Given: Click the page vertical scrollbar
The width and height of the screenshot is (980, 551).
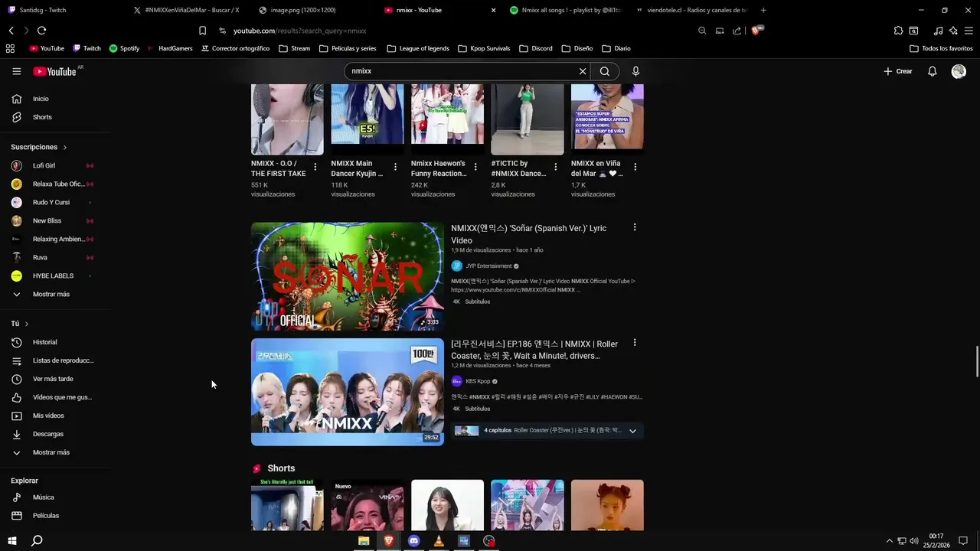Looking at the screenshot, I should (x=976, y=360).
